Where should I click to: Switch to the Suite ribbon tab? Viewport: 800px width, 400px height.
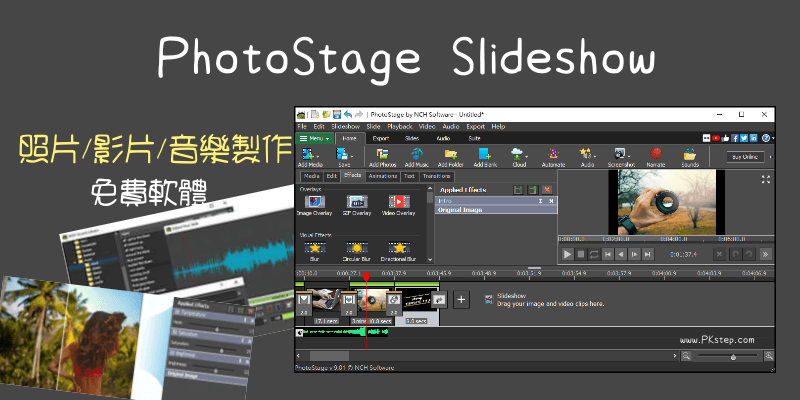point(474,138)
